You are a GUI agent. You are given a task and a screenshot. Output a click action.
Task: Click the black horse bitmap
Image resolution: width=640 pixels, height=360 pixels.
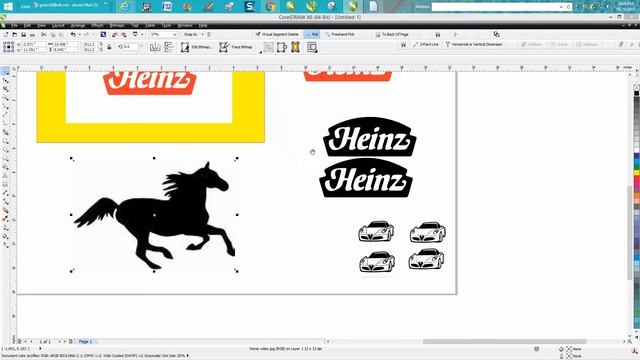click(x=154, y=216)
